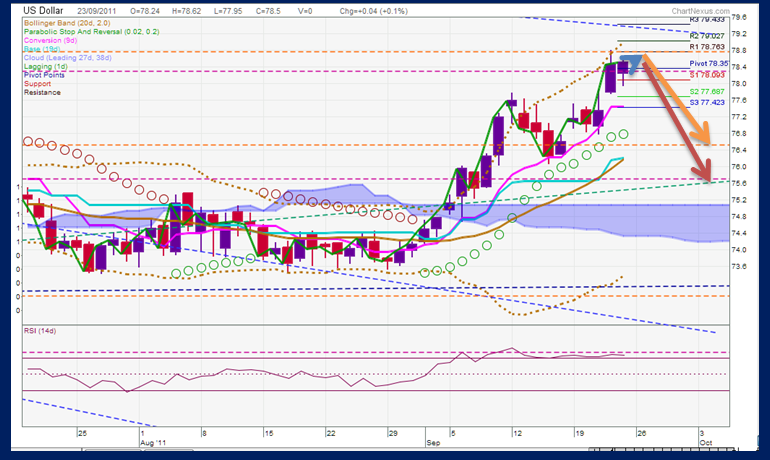Click the 19 date tick label

[x=579, y=433]
